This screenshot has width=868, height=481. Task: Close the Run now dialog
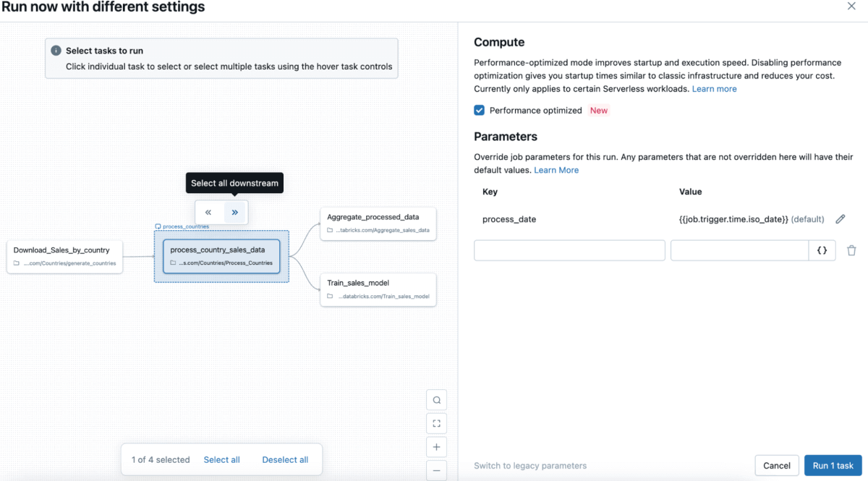[851, 7]
